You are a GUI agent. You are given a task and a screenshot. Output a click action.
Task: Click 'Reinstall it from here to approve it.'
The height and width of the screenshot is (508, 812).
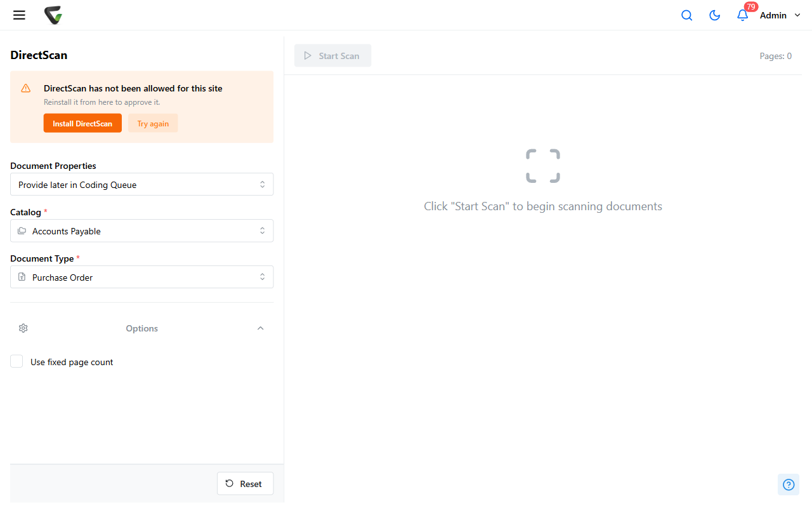[102, 102]
